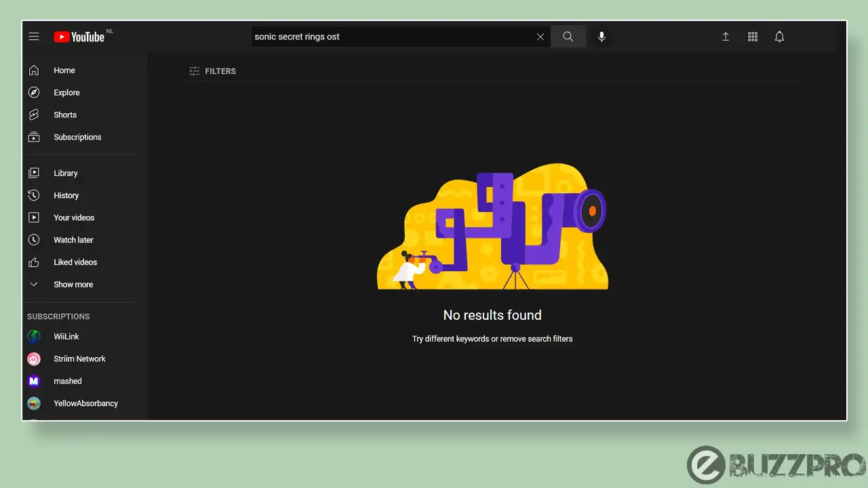The image size is (868, 488).
Task: Click the Liked videos thumbs-up icon
Action: 34,262
